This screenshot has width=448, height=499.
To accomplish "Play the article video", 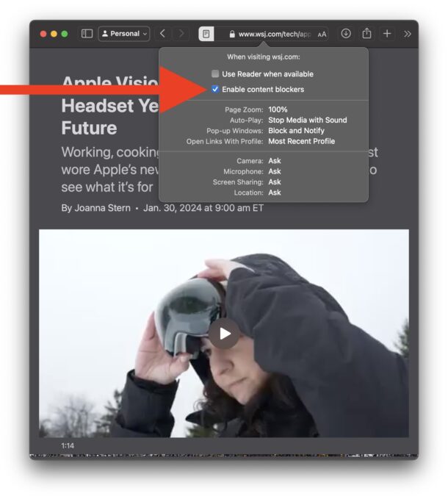I will pos(224,334).
